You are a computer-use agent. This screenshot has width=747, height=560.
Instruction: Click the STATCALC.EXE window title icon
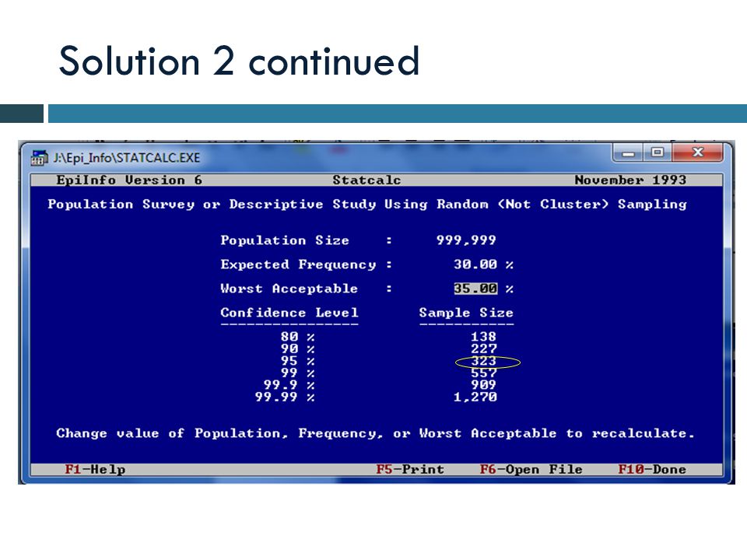[40, 158]
